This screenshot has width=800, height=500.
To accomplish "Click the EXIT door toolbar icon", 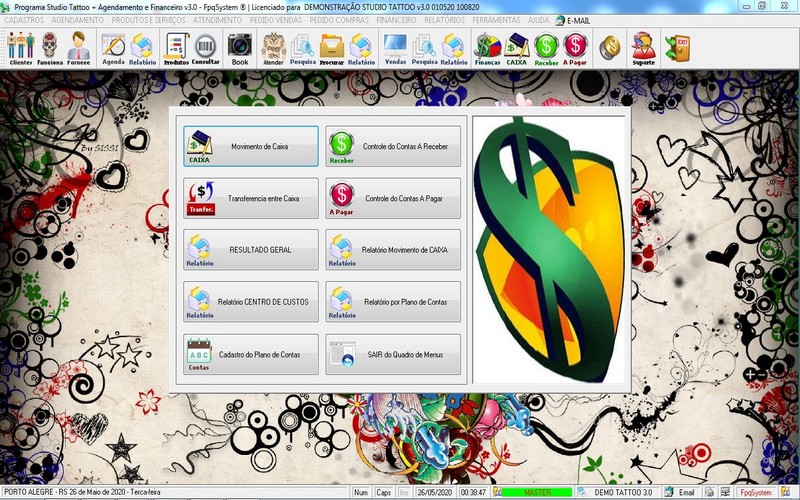I will [678, 47].
